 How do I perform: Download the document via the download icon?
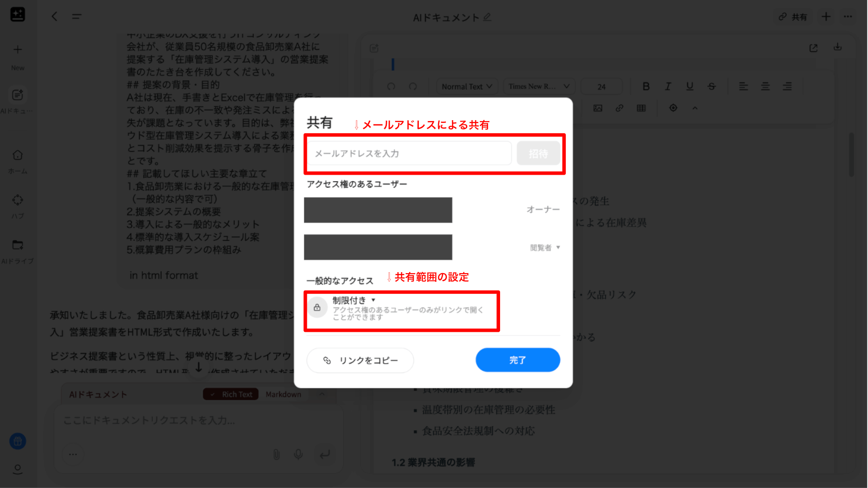tap(837, 47)
